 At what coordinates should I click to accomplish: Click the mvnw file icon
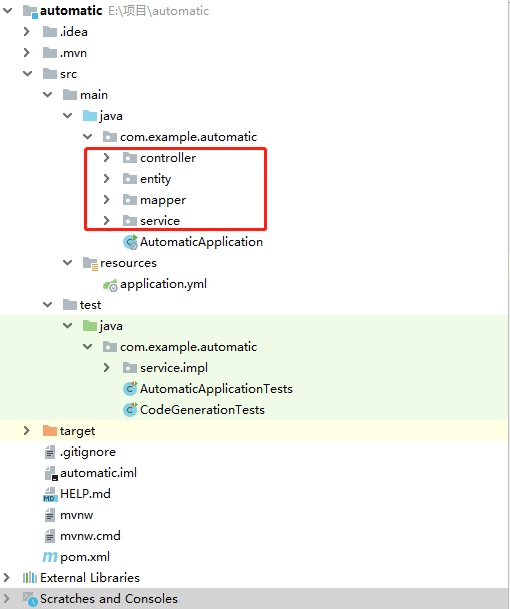(50, 515)
